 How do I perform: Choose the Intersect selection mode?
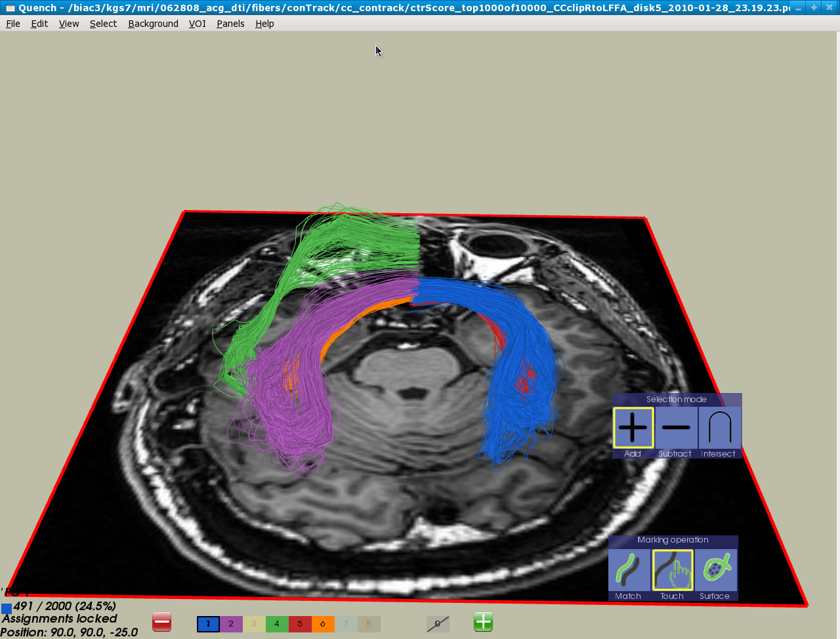[719, 428]
